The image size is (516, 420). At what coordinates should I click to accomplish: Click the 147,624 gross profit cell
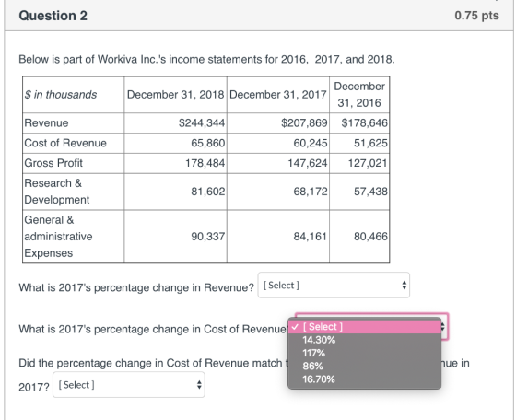pos(278,163)
